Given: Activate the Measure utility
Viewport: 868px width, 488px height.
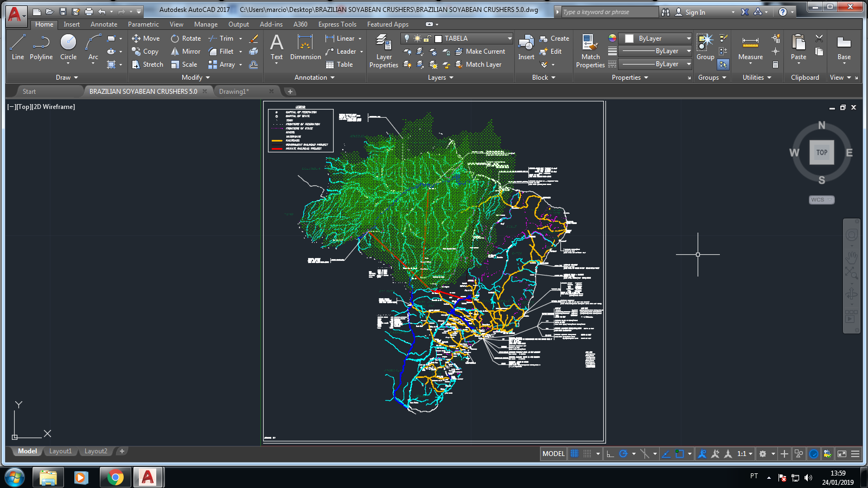Looking at the screenshot, I should [750, 48].
